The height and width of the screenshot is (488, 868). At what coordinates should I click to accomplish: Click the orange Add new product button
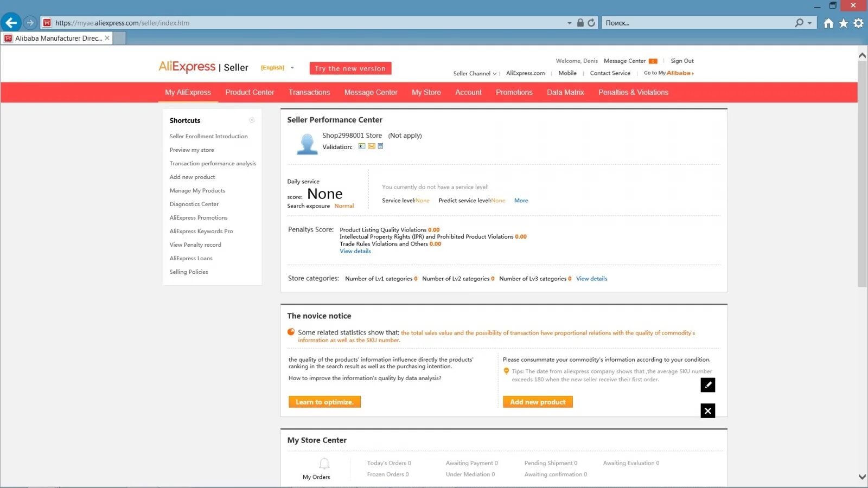click(538, 402)
